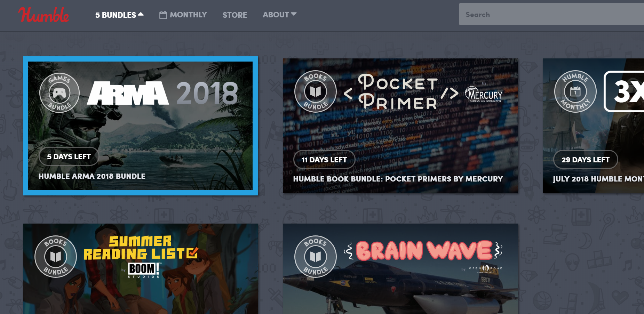This screenshot has height=314, width=644.
Task: Click the Humble Monthly calendar badge
Action: [575, 91]
